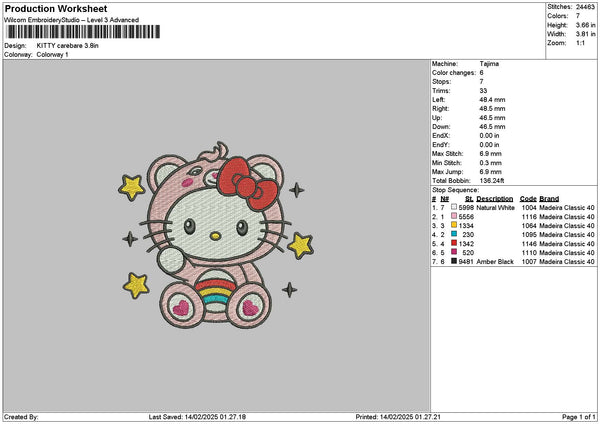Image resolution: width=600 pixels, height=424 pixels.
Task: Click the 'Stop Sequence:' heading
Action: 455,190
